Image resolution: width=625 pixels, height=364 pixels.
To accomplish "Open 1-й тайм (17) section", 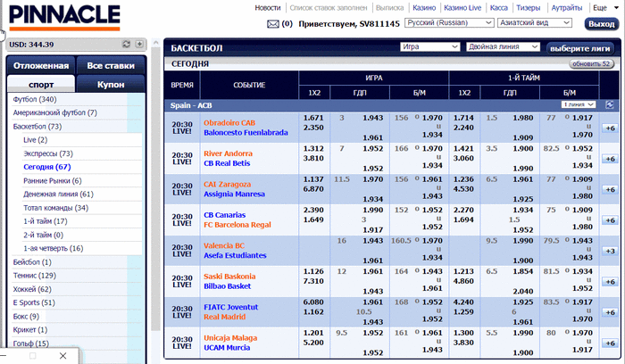I will [45, 221].
